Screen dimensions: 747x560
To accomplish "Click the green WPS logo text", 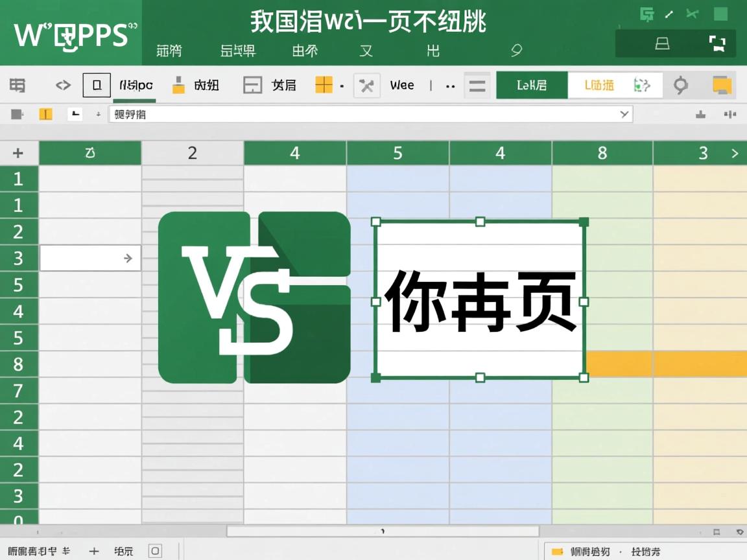I will coord(71,34).
